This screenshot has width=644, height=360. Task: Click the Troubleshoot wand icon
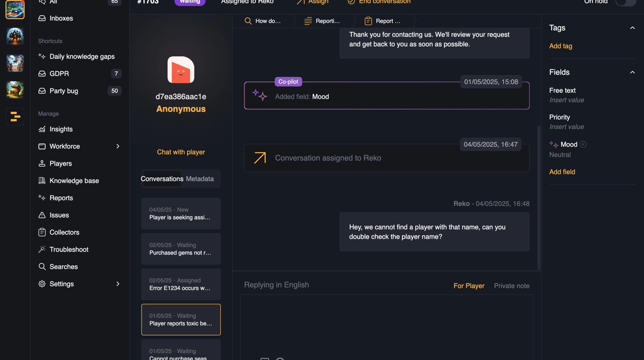point(42,250)
